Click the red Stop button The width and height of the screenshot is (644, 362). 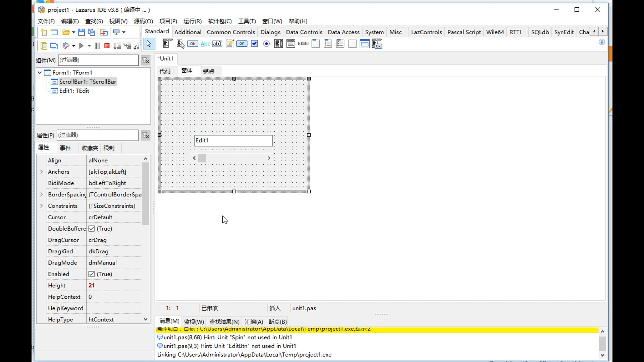click(107, 46)
